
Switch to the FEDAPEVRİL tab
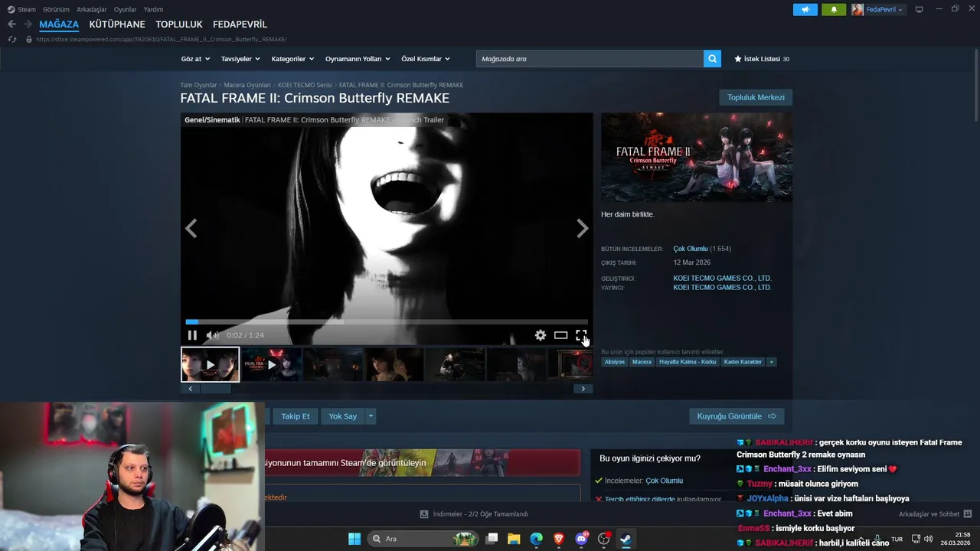[x=240, y=24]
